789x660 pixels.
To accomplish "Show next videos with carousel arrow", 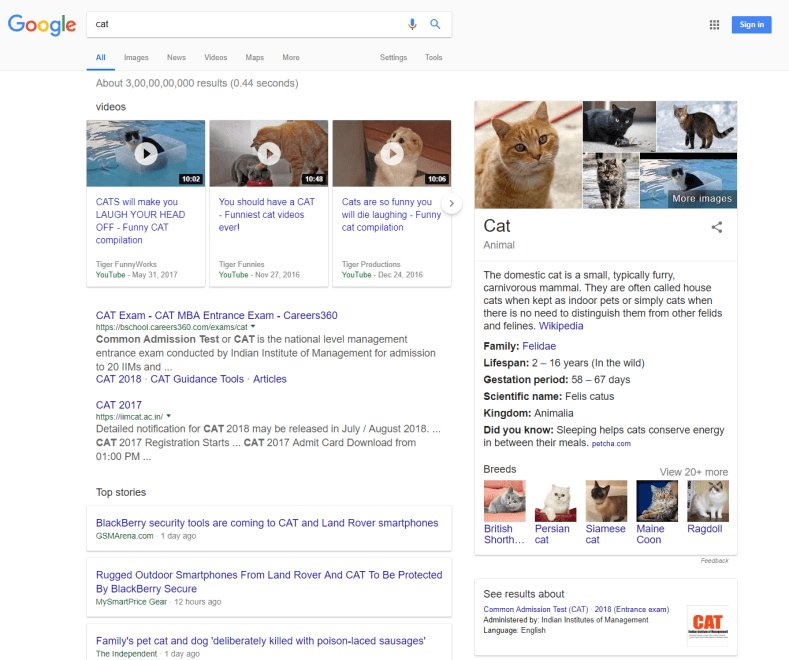I will pyautogui.click(x=451, y=203).
